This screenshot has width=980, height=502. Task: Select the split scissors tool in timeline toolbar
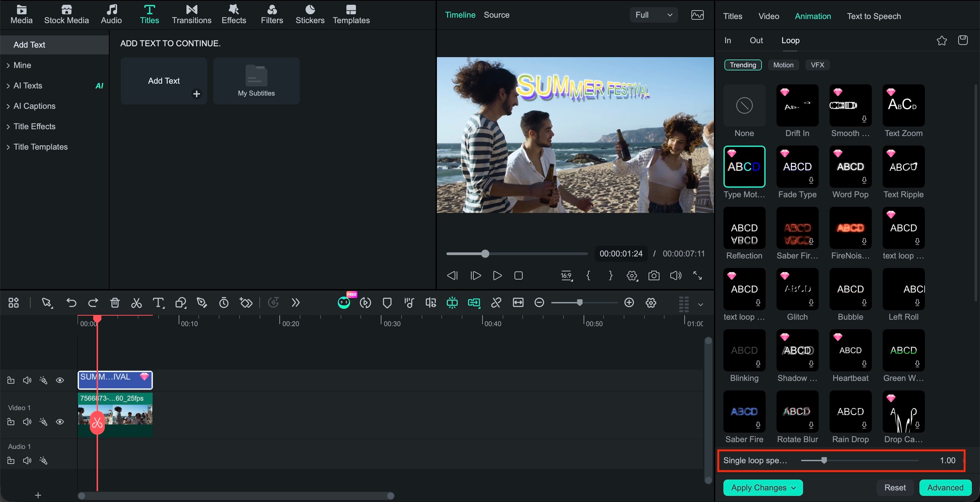(x=136, y=303)
